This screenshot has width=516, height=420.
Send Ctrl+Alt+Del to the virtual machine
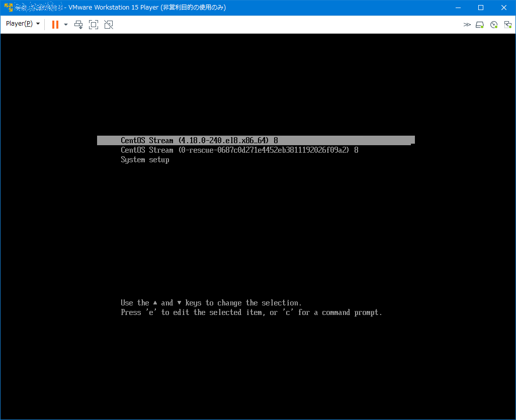[x=78, y=24]
